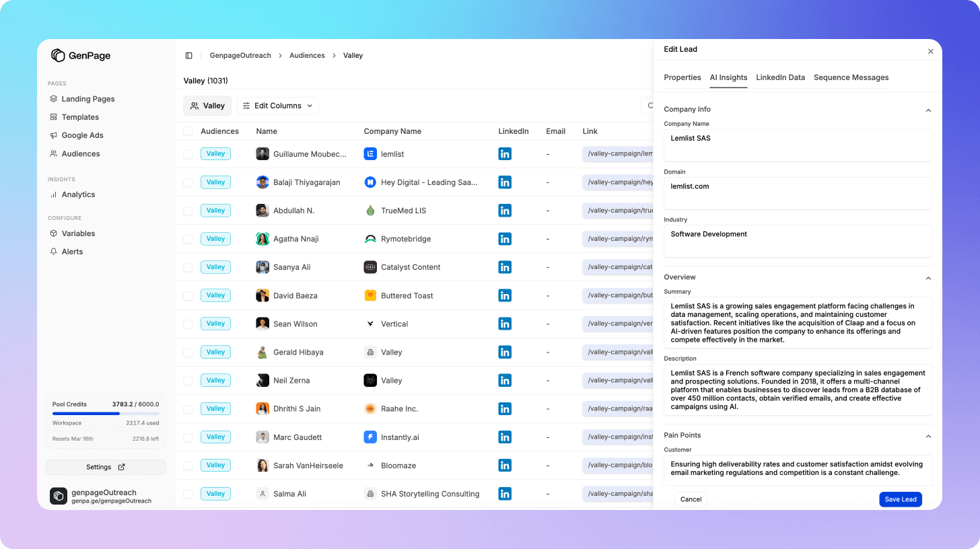The image size is (980, 549).
Task: Click the external link icon beside Settings
Action: tap(122, 467)
